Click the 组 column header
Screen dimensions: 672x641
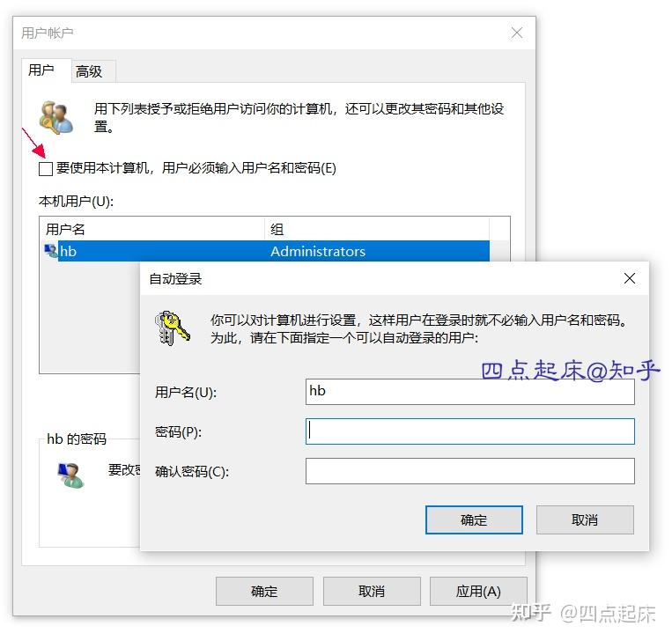[x=377, y=229]
